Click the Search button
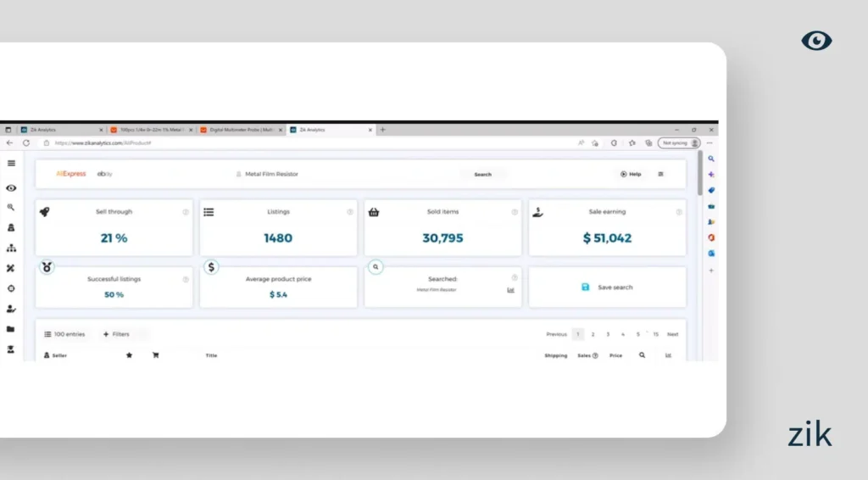 pos(482,175)
